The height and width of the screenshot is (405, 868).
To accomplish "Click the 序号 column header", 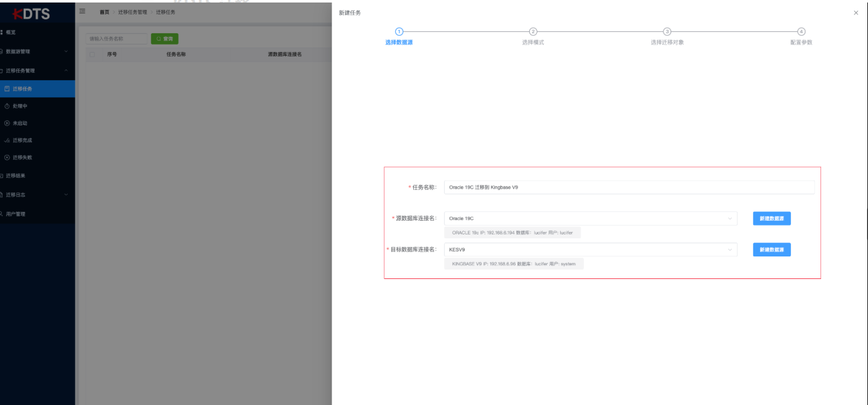I will [x=112, y=55].
